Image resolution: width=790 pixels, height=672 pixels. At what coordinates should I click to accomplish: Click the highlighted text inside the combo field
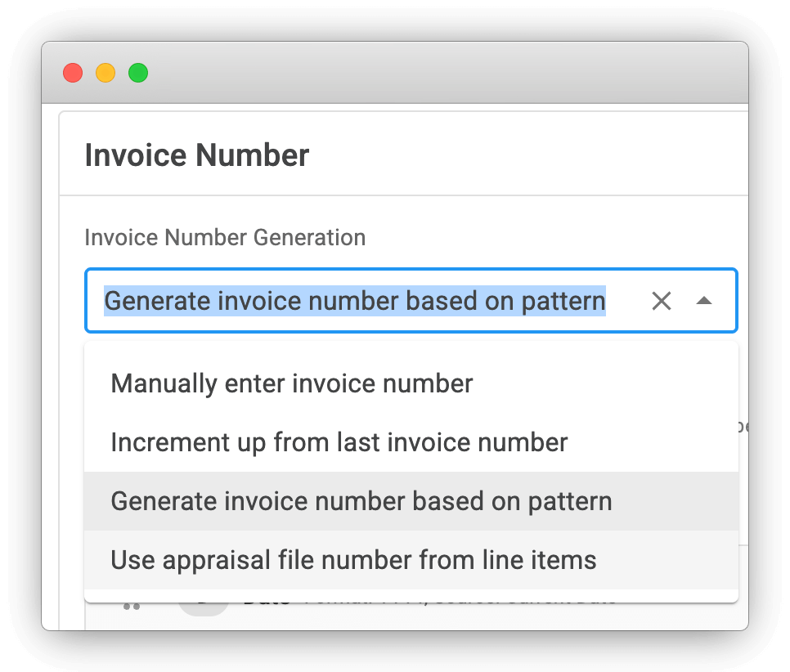pos(354,301)
